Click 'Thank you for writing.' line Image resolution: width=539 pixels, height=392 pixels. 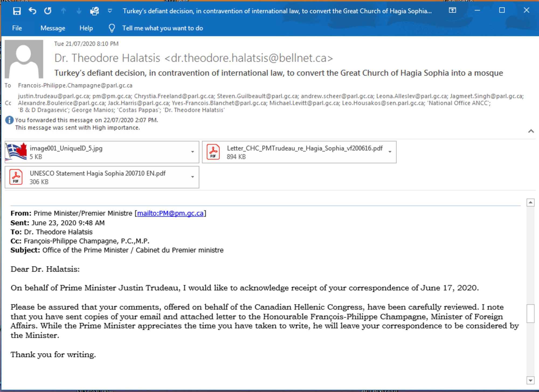(53, 355)
